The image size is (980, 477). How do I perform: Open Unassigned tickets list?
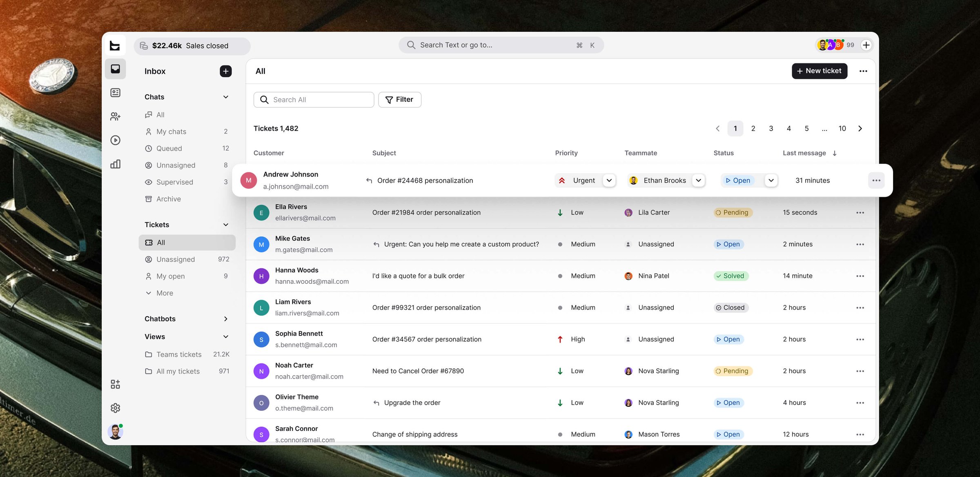tap(187, 259)
